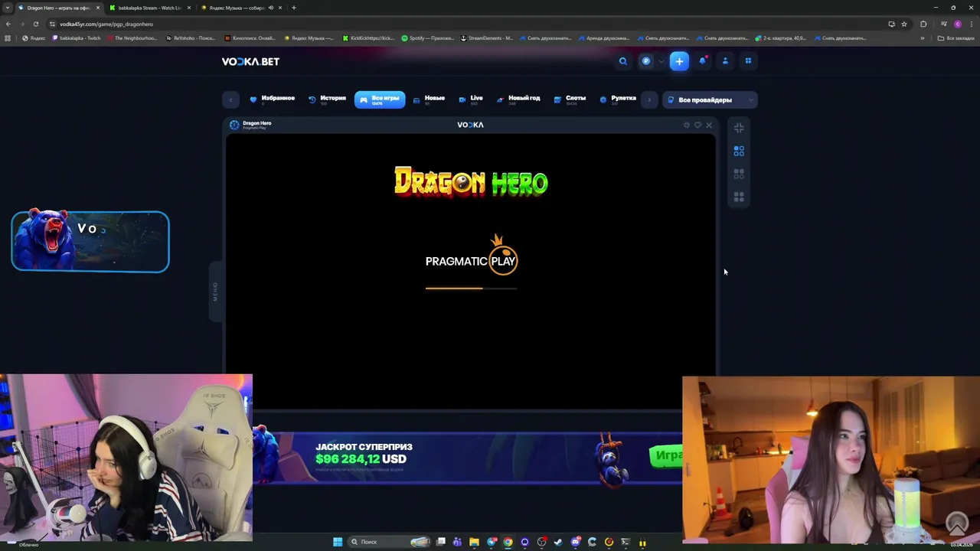Open the notifications bell
The image size is (980, 551).
tap(702, 61)
